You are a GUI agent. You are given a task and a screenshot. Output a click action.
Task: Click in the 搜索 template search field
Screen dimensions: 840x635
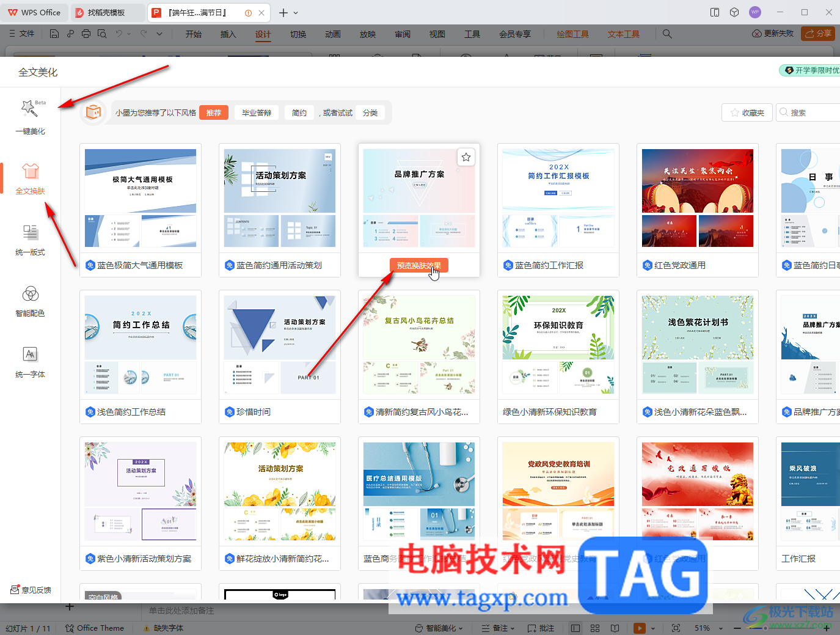(x=809, y=112)
